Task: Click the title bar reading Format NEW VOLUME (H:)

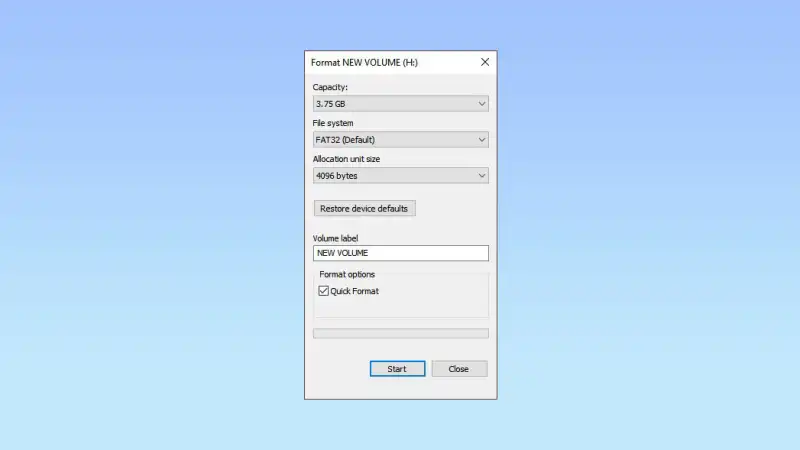Action: coord(364,62)
